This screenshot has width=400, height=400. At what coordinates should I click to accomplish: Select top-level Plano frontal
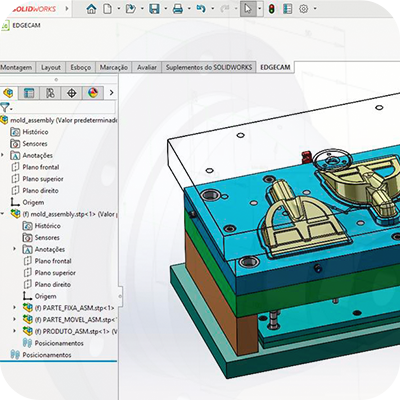(x=41, y=167)
